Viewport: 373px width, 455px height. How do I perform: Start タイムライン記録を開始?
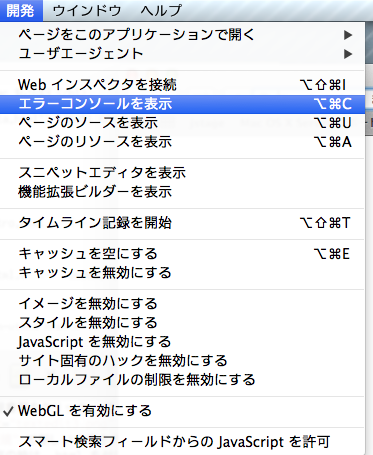pyautogui.click(x=182, y=223)
